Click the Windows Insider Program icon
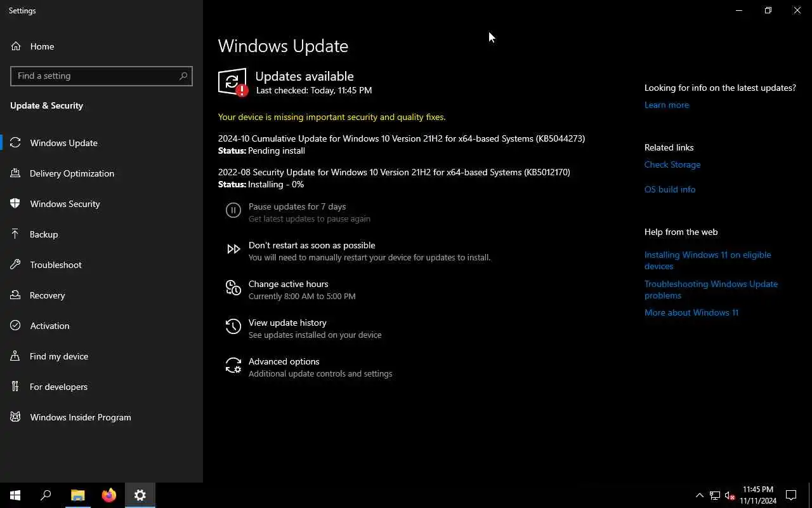This screenshot has height=508, width=812. click(16, 417)
